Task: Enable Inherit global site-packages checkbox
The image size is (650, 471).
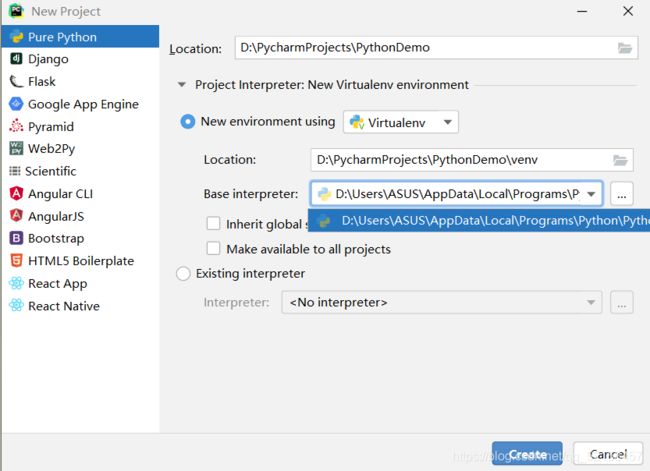Action: point(213,223)
